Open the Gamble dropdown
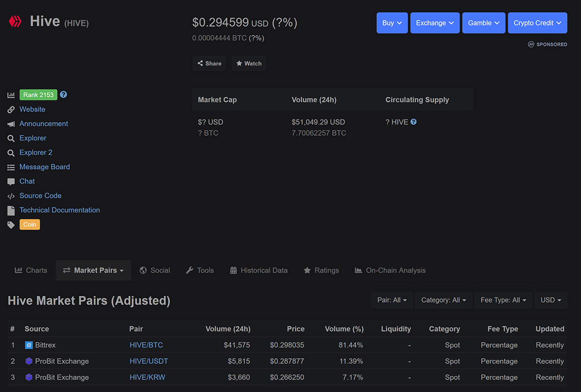Screen dimensions: 581x392 pos(483,23)
